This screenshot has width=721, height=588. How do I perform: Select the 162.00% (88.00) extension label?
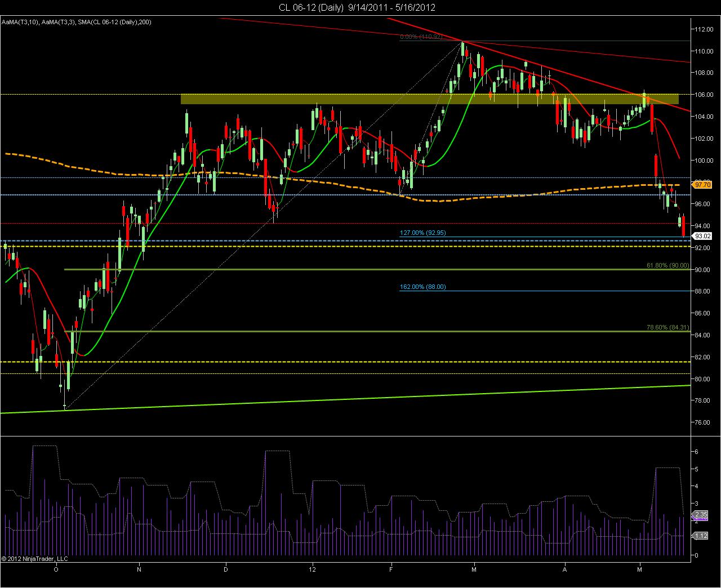[x=422, y=287]
